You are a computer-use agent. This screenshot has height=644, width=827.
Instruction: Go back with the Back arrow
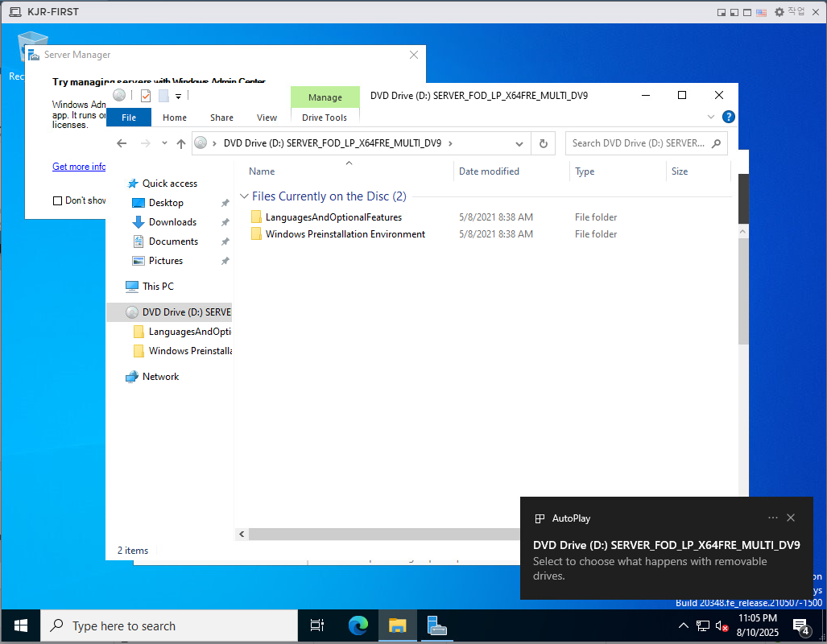122,143
